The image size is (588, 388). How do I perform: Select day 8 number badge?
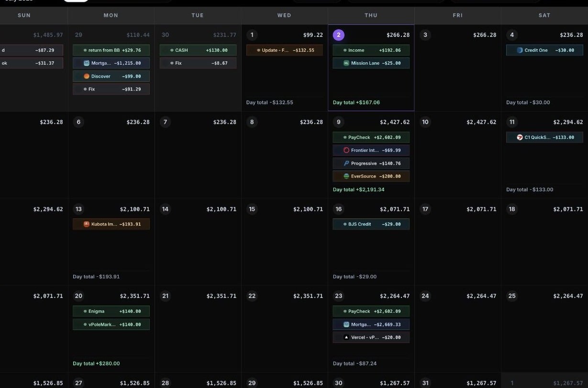pos(252,122)
